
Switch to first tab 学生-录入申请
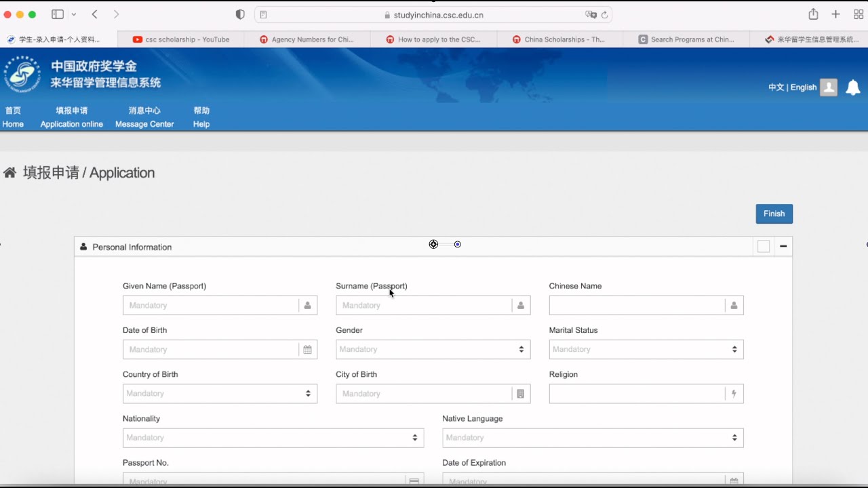click(x=59, y=39)
